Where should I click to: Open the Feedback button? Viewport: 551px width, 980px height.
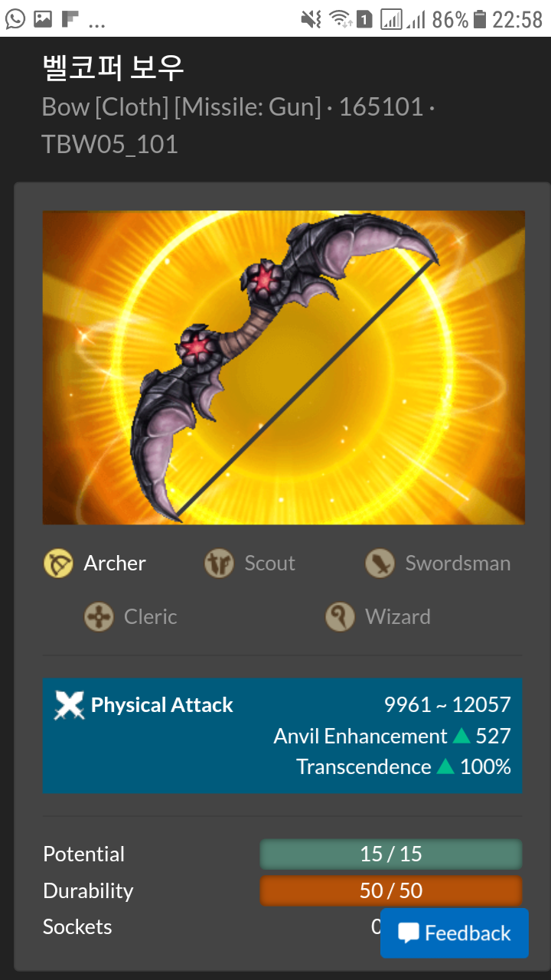tap(455, 933)
